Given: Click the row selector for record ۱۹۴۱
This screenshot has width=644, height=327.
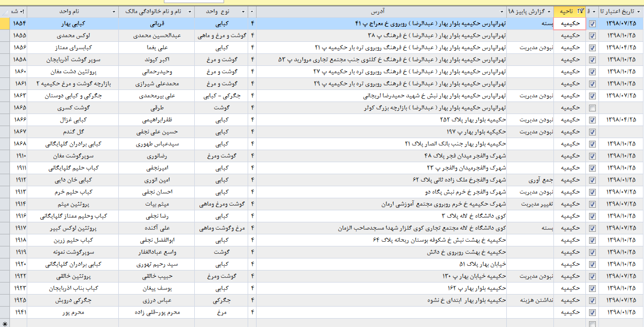Looking at the screenshot, I should click(5, 312).
